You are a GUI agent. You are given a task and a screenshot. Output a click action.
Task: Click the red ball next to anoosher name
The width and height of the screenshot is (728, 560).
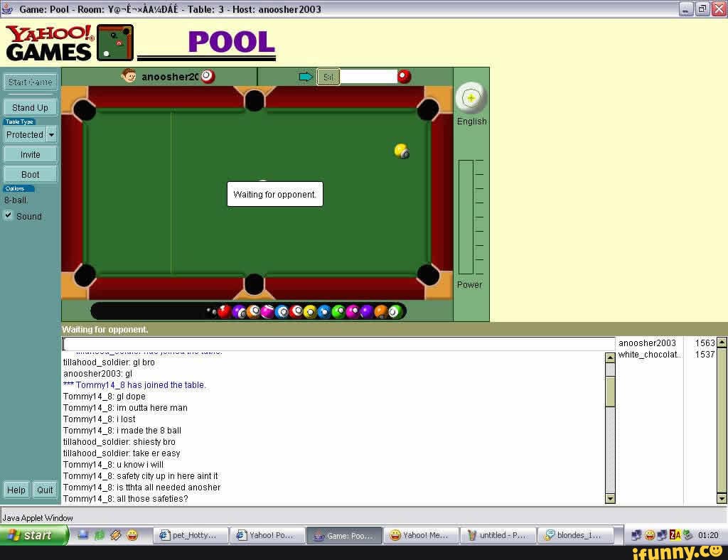[x=208, y=76]
